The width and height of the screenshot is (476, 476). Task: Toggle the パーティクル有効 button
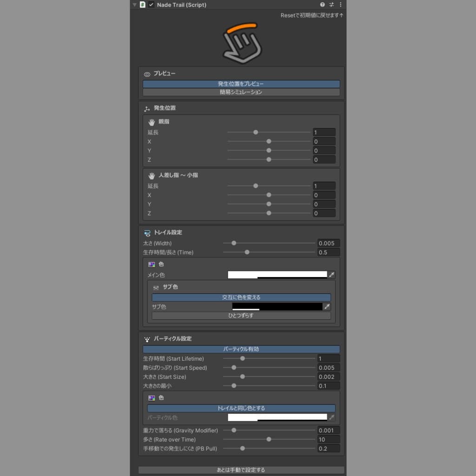(241, 349)
